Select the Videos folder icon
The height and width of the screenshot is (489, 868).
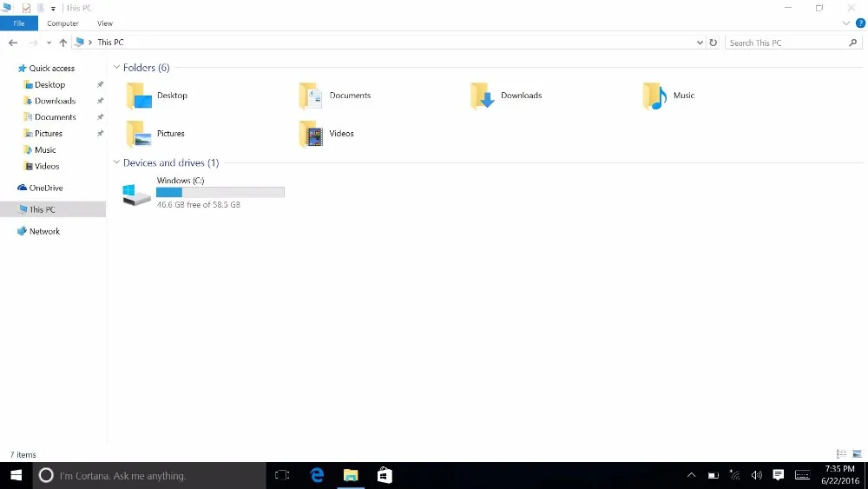pos(311,134)
